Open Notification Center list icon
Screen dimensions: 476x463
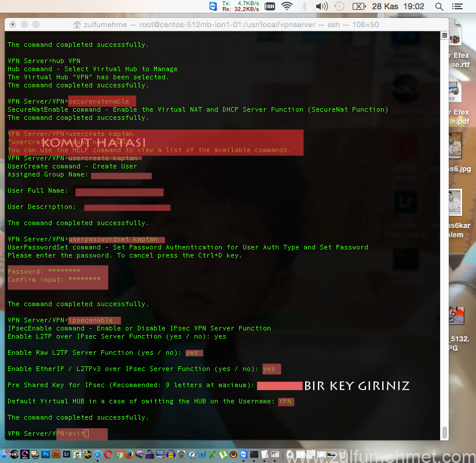[x=457, y=6]
